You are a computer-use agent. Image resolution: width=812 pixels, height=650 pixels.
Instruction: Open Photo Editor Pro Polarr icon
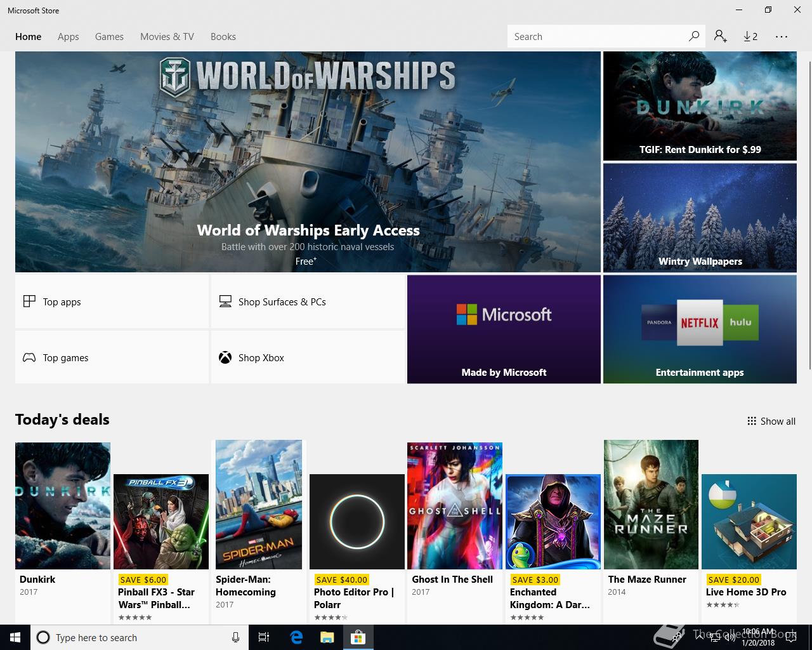357,522
